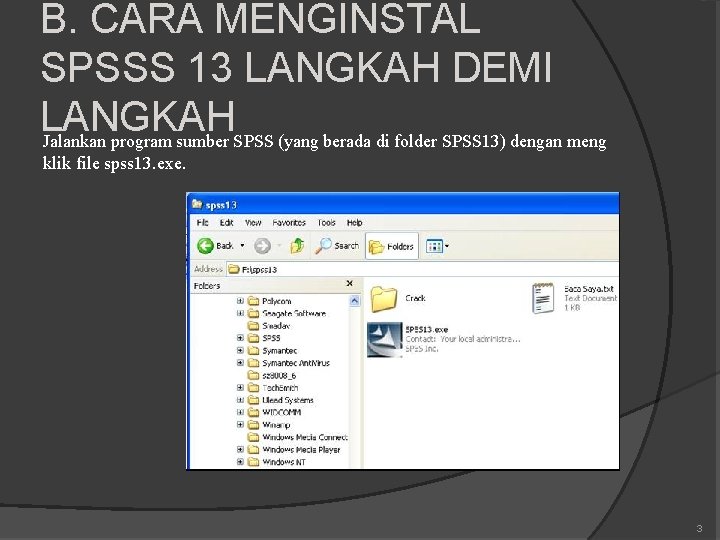This screenshot has width=720, height=540.
Task: Open the View menu
Action: point(253,223)
